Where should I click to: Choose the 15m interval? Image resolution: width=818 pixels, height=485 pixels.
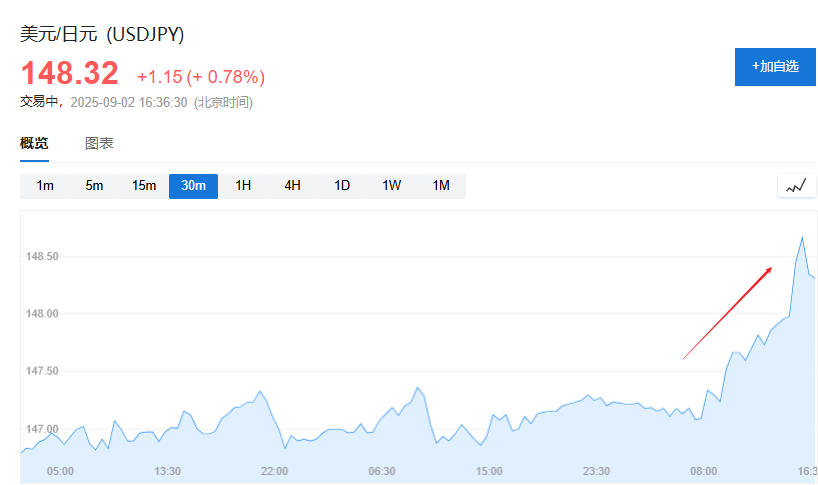pos(144,186)
